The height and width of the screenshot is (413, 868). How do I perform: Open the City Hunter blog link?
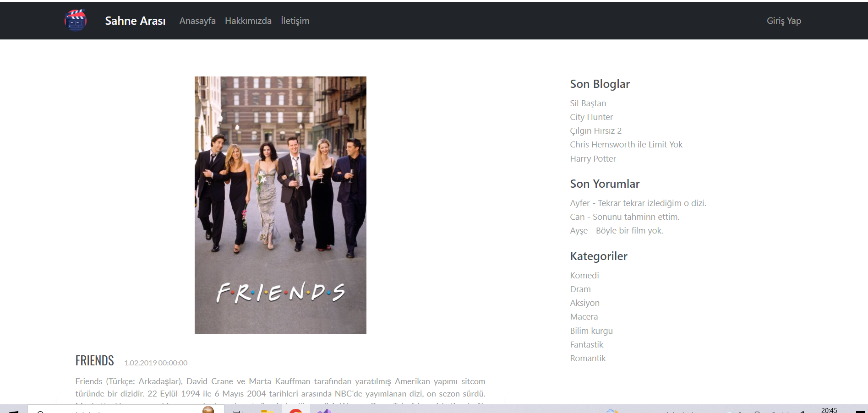pyautogui.click(x=591, y=117)
